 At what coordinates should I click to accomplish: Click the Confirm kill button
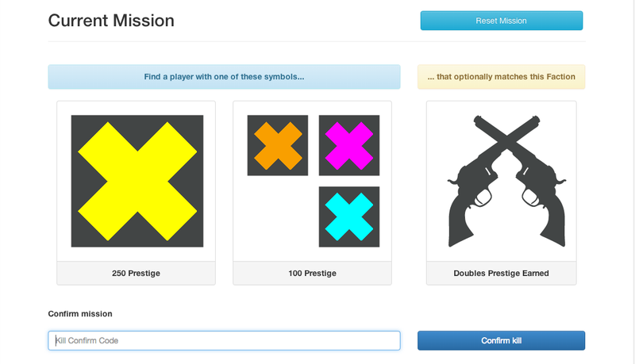pos(502,340)
